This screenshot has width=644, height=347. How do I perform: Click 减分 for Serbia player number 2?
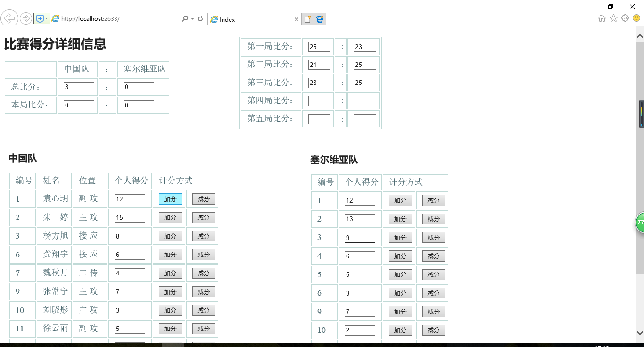[433, 219]
